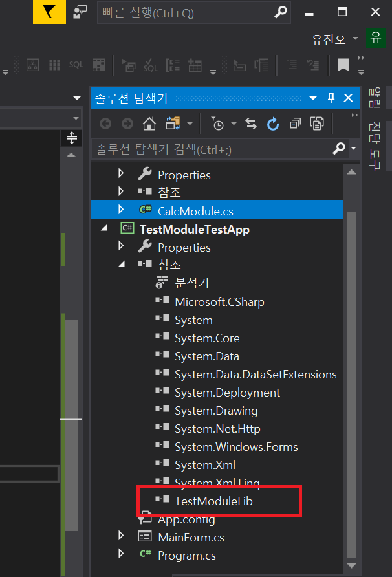
Task: Select the System.Data.DataSetExtensions reference
Action: tap(256, 375)
